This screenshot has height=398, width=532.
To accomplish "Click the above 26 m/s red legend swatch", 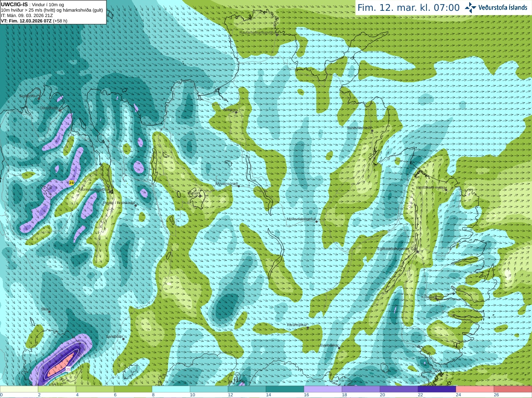I will (513, 389).
